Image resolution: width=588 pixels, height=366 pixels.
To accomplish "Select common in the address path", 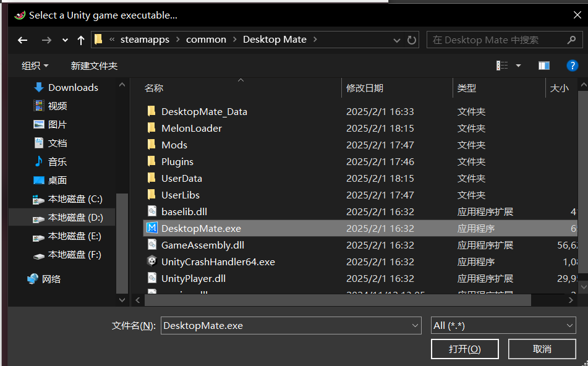I will tap(206, 40).
